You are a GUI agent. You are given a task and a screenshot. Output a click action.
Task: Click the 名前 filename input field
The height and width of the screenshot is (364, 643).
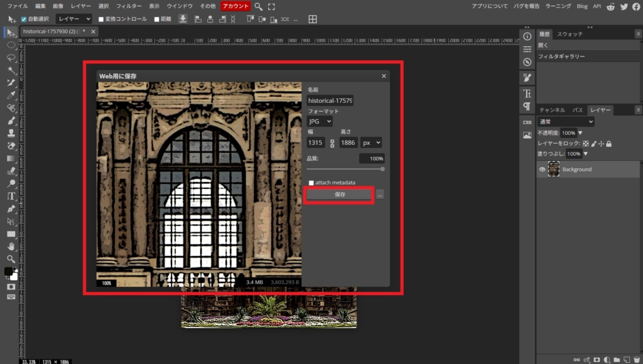pos(330,100)
